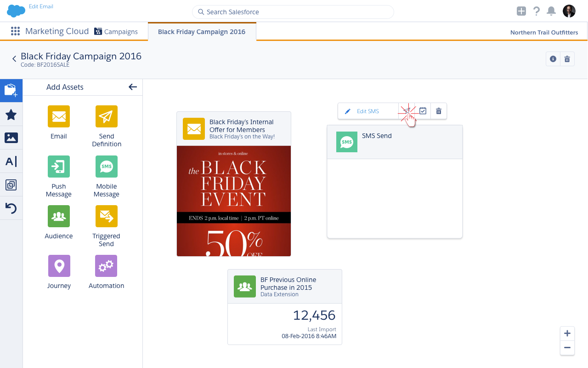
Task: Open the Campaigns tab
Action: 116,32
